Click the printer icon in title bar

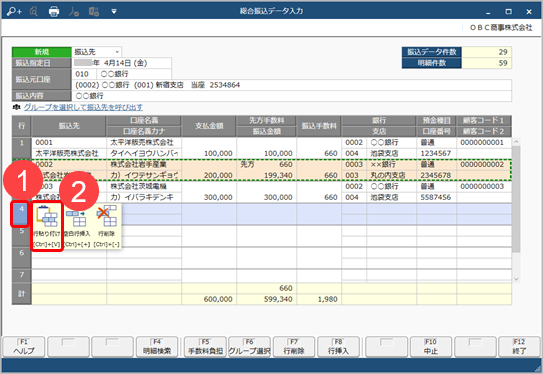click(54, 11)
